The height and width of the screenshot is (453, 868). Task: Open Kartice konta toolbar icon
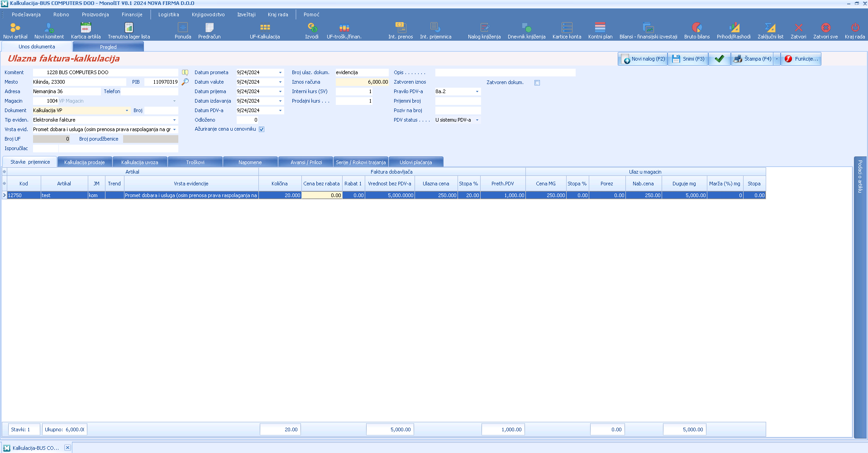tap(567, 31)
